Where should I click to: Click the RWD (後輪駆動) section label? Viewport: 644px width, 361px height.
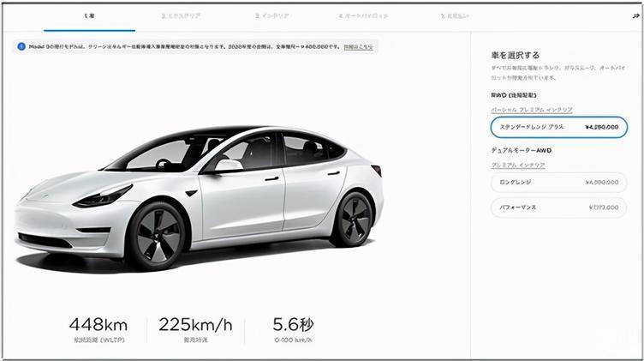[513, 95]
